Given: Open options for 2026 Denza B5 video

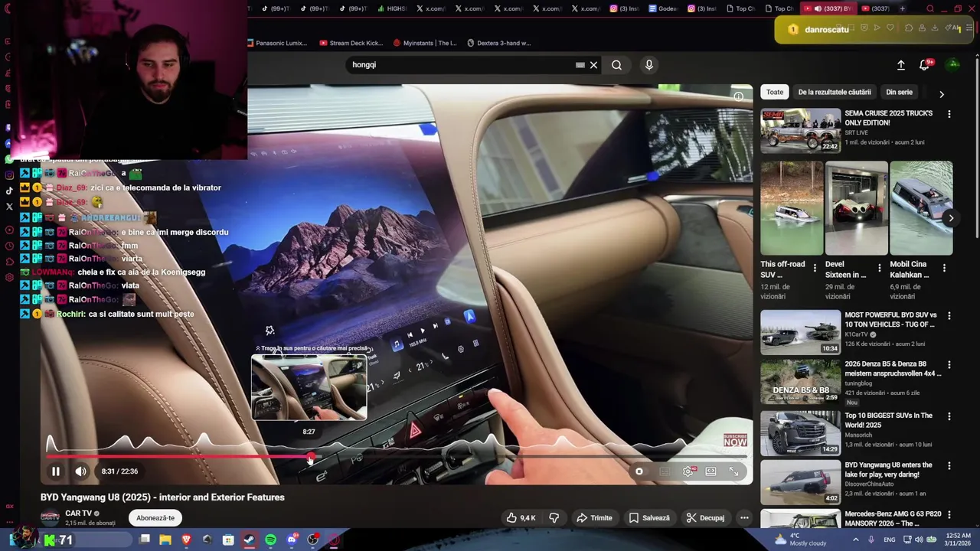Looking at the screenshot, I should pyautogui.click(x=949, y=365).
